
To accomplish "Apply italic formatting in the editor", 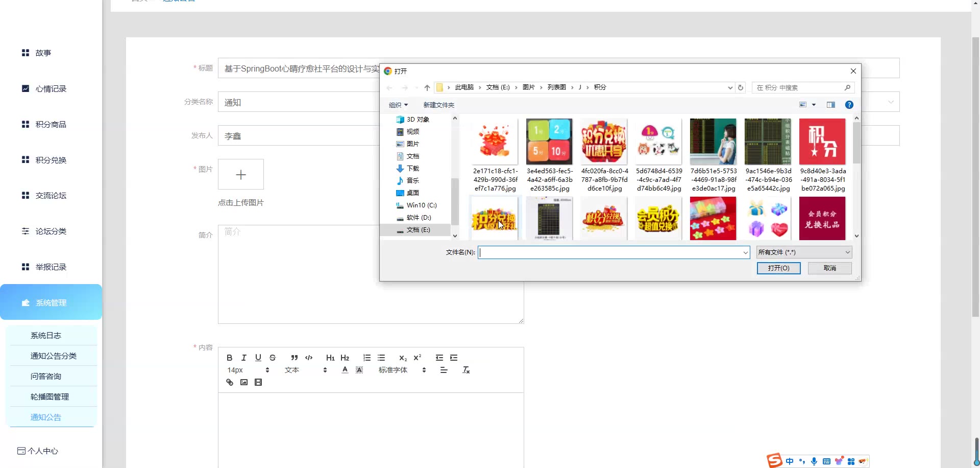I will point(244,358).
